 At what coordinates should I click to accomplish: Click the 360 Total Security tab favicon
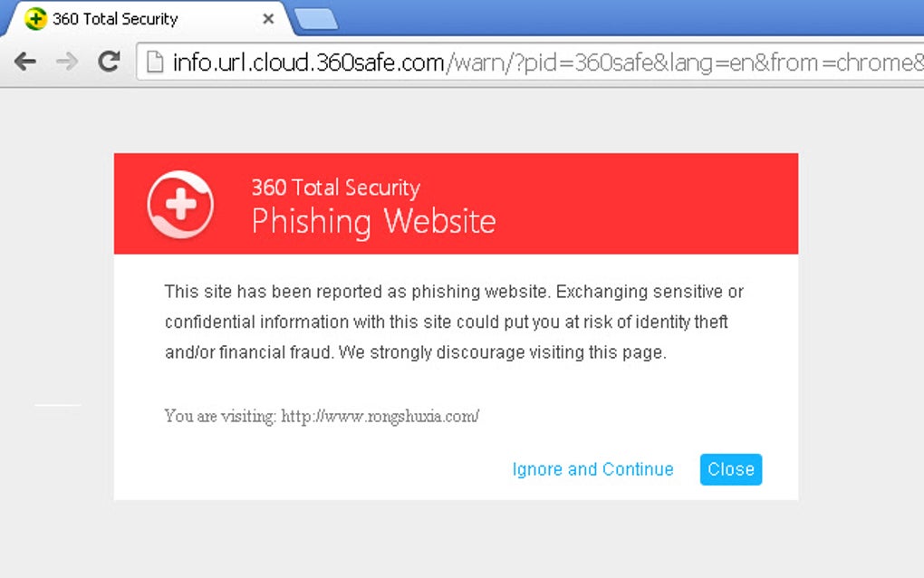[35, 19]
